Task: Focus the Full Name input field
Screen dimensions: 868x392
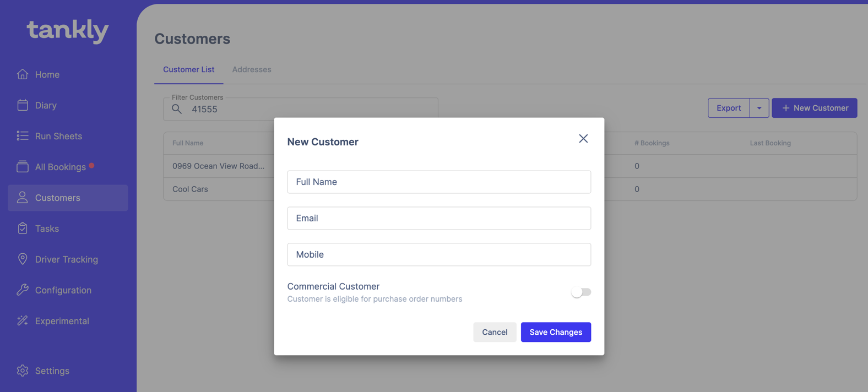Action: 438,182
